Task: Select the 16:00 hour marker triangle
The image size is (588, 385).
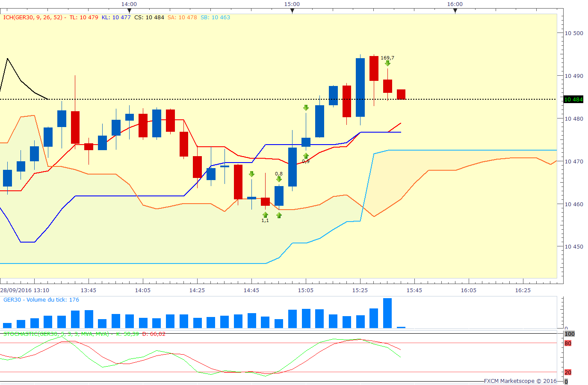Action: [x=455, y=11]
